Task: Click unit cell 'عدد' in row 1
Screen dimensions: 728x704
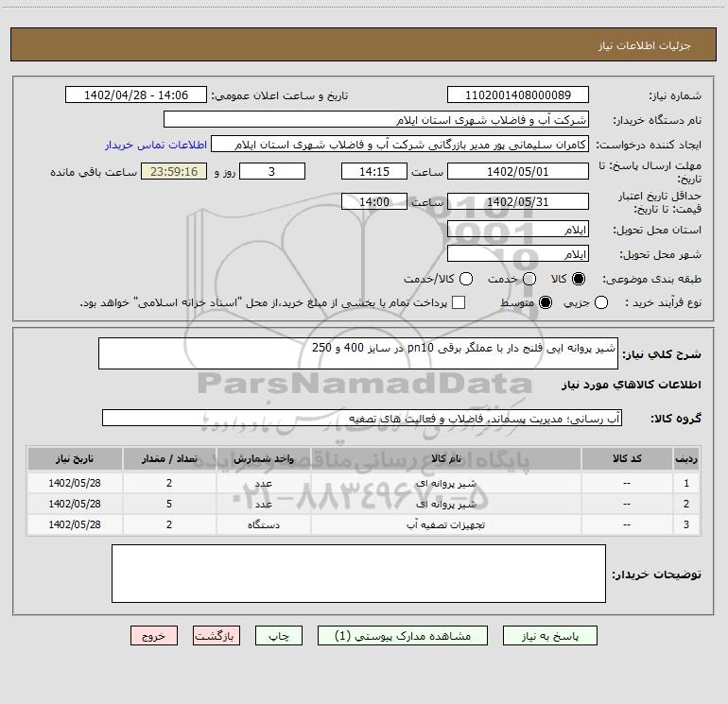Action: 263,483
